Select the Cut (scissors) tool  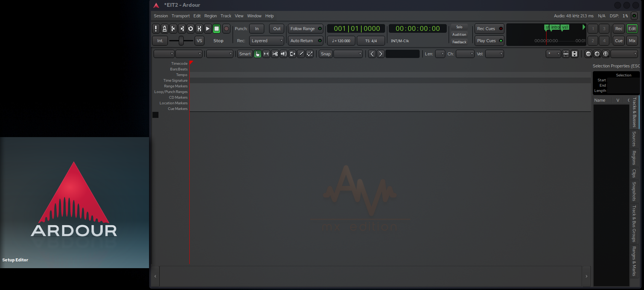(275, 54)
